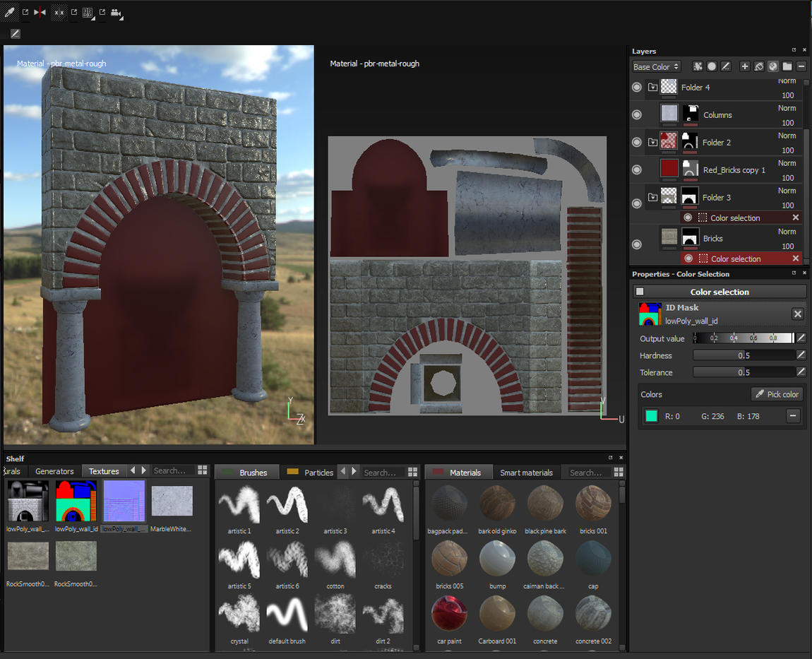Image resolution: width=812 pixels, height=659 pixels.
Task: Switch to the Materials shelf tab
Action: 459,473
